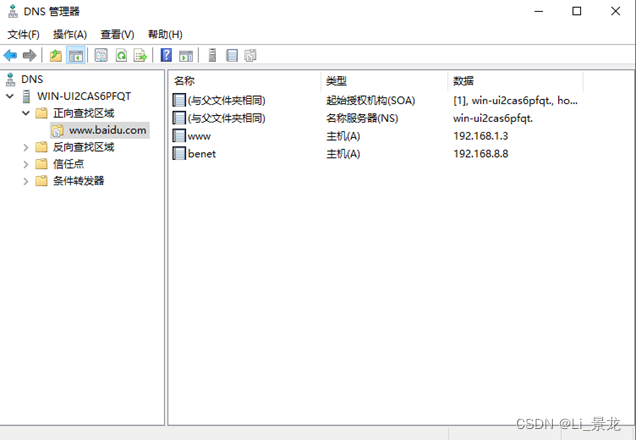Click the New Record list icon in toolbar

tap(232, 55)
